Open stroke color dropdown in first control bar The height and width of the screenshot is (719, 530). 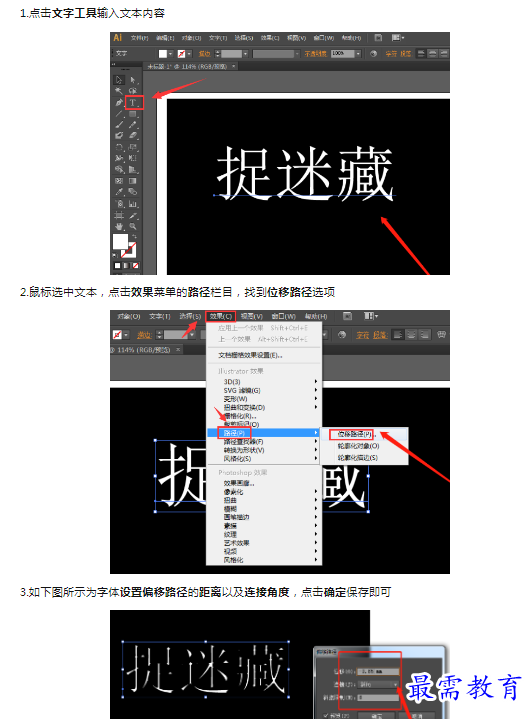(x=189, y=54)
